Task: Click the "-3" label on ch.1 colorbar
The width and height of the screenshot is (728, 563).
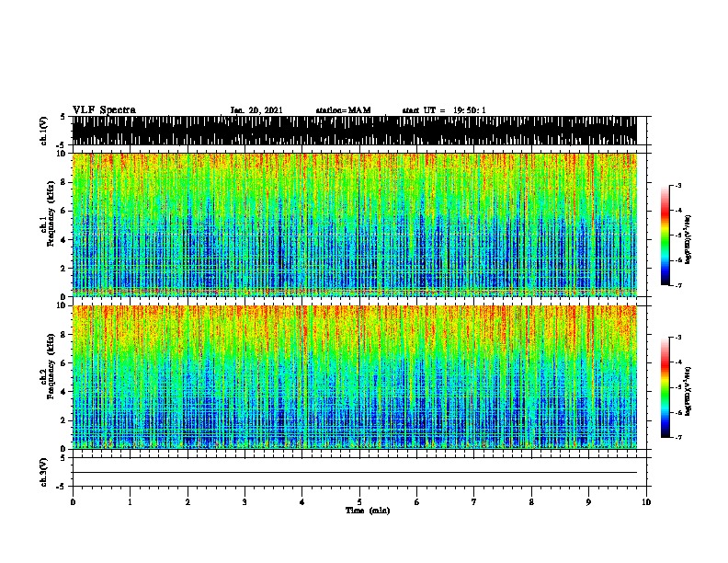Action: pos(677,185)
